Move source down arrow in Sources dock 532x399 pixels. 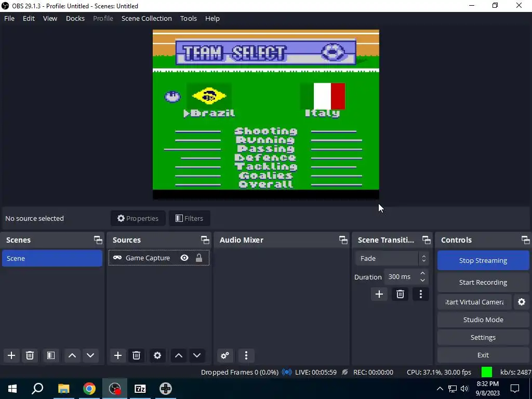point(197,355)
